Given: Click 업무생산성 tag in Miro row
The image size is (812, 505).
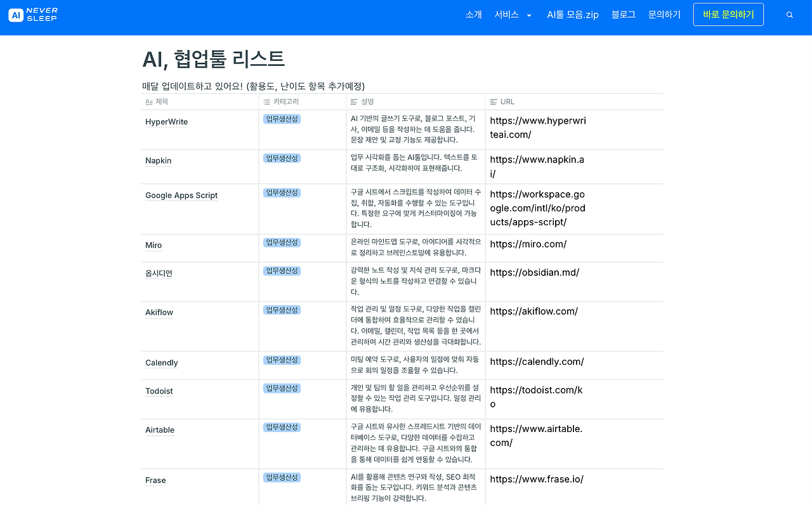Looking at the screenshot, I should point(282,242).
